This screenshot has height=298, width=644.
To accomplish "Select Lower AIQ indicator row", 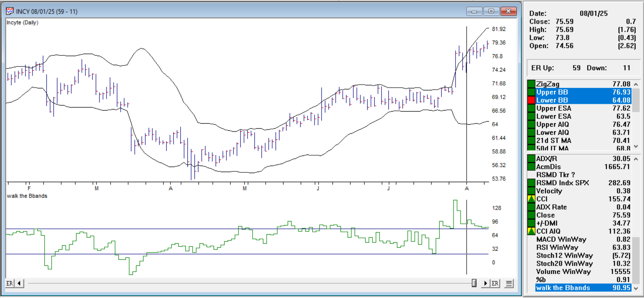I will (583, 132).
